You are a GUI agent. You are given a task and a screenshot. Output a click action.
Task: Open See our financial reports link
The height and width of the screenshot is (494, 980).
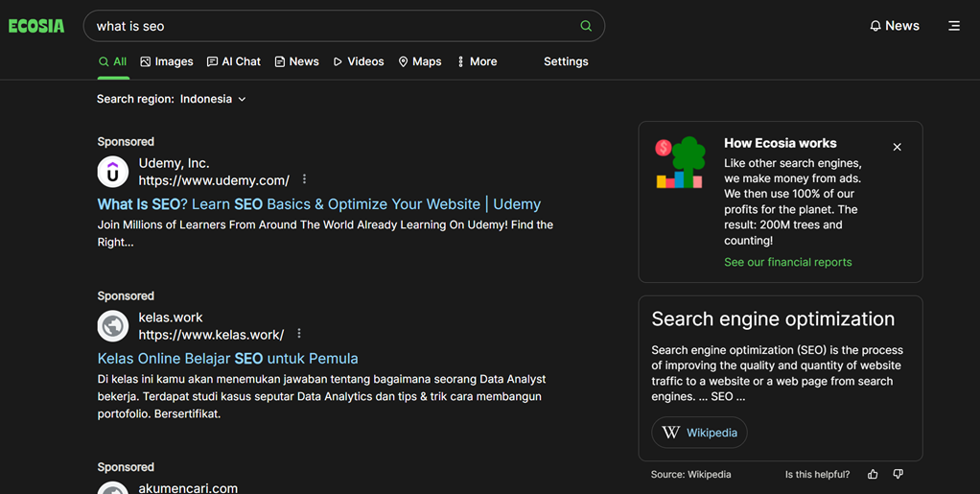point(787,262)
